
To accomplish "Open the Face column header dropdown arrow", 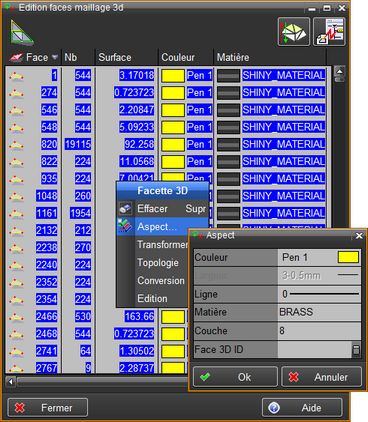I will [55, 57].
